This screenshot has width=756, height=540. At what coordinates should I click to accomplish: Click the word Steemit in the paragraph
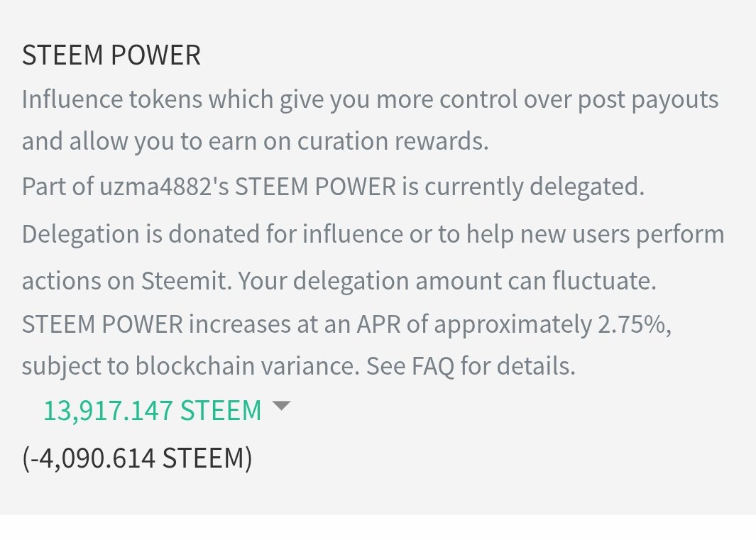coord(183,280)
